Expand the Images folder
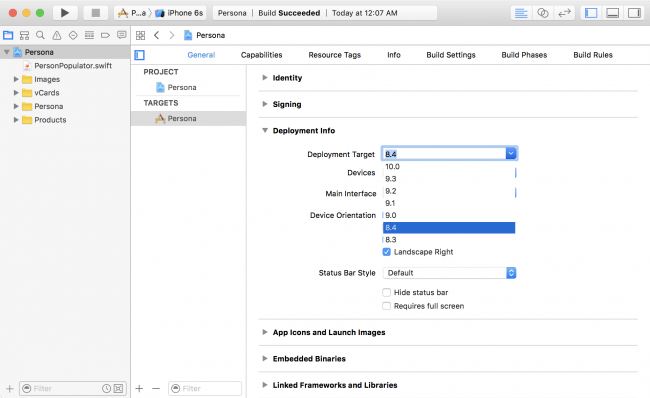Screen dimensions: 650x398 pos(16,79)
